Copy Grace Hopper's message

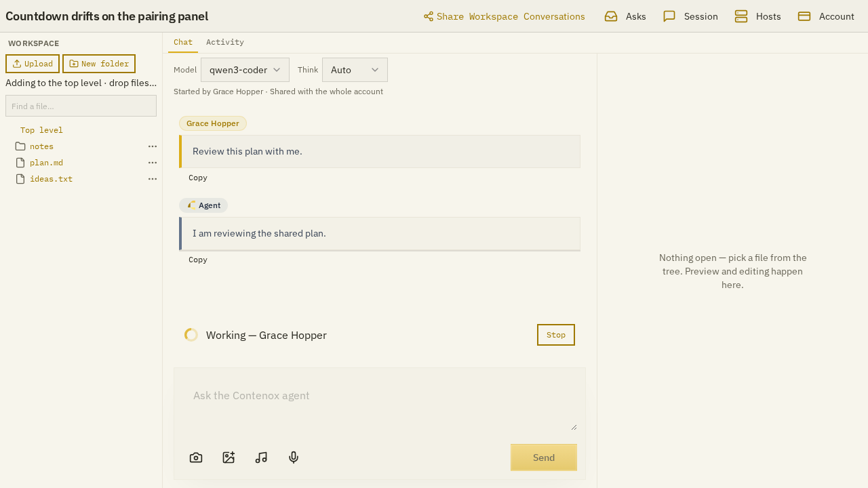coord(198,178)
